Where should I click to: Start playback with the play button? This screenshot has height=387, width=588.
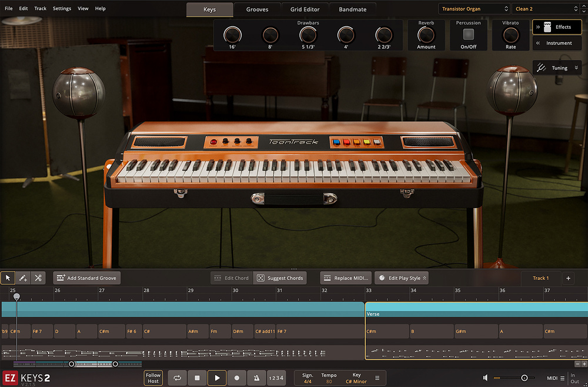(217, 378)
